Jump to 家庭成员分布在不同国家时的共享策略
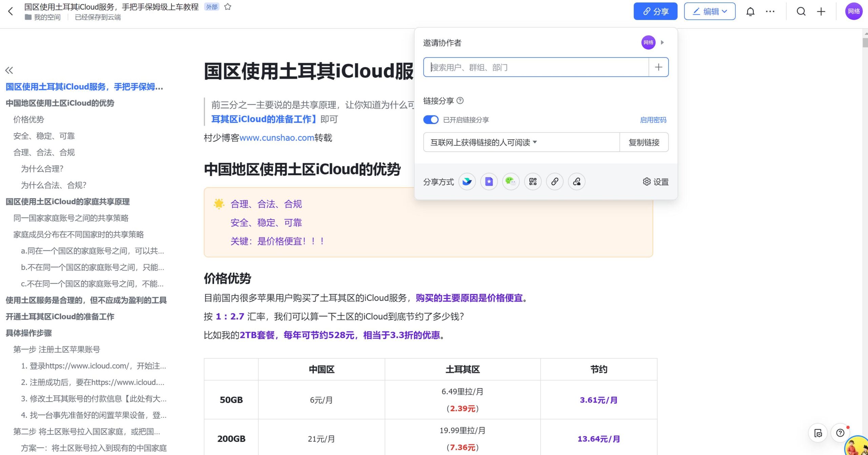 point(78,234)
